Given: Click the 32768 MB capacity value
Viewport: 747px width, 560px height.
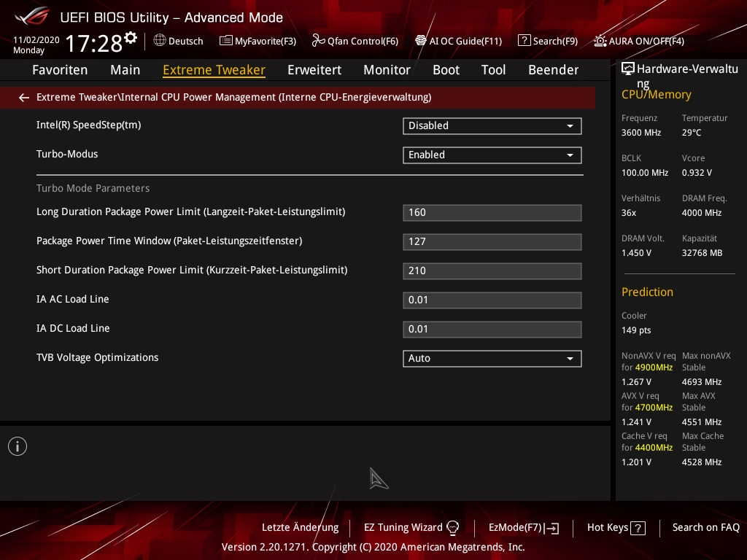Looking at the screenshot, I should pyautogui.click(x=702, y=253).
